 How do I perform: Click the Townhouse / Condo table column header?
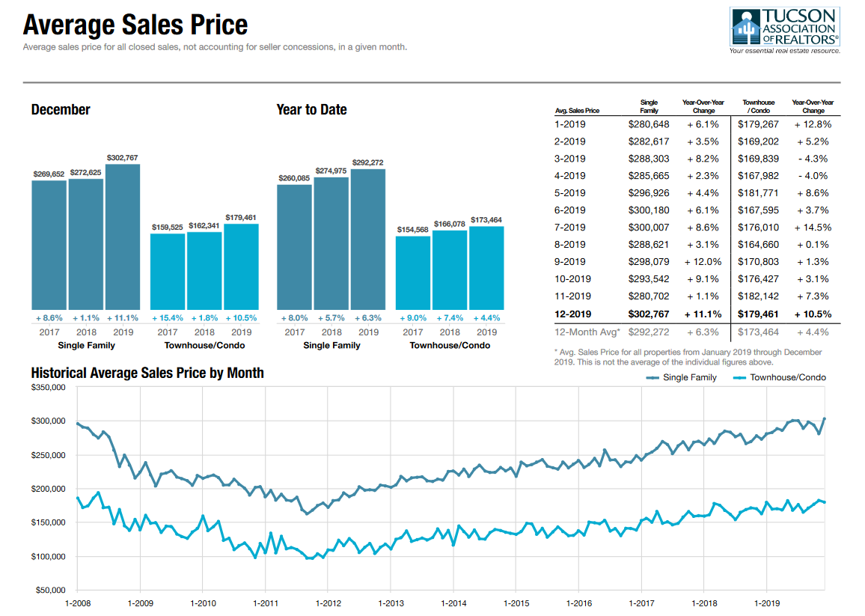pyautogui.click(x=758, y=106)
